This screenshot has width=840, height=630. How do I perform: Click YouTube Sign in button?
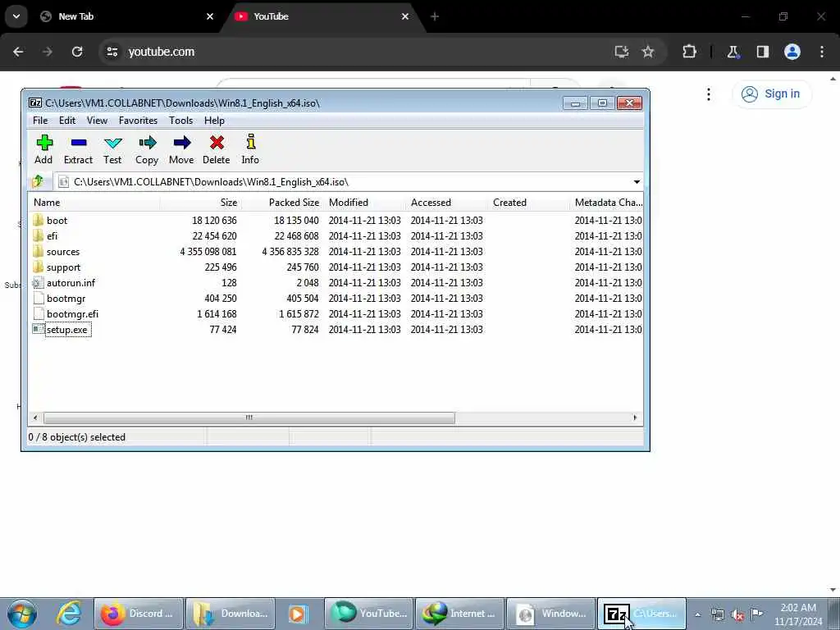tap(771, 94)
